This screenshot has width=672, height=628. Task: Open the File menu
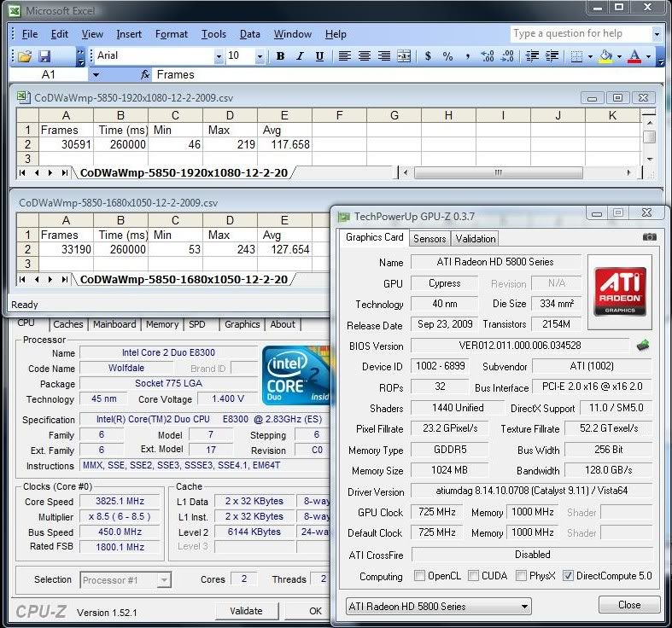pyautogui.click(x=30, y=34)
